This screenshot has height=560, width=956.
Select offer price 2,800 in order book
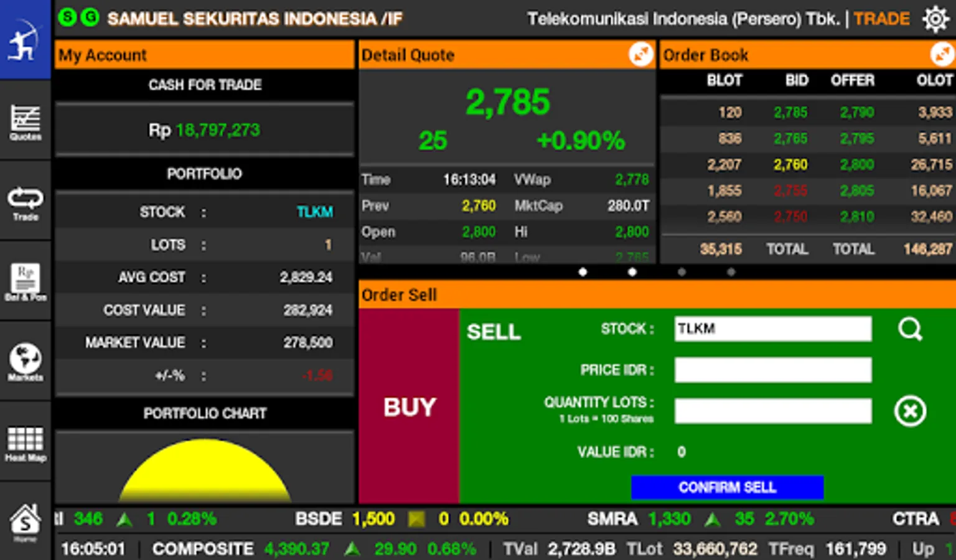pos(857,165)
